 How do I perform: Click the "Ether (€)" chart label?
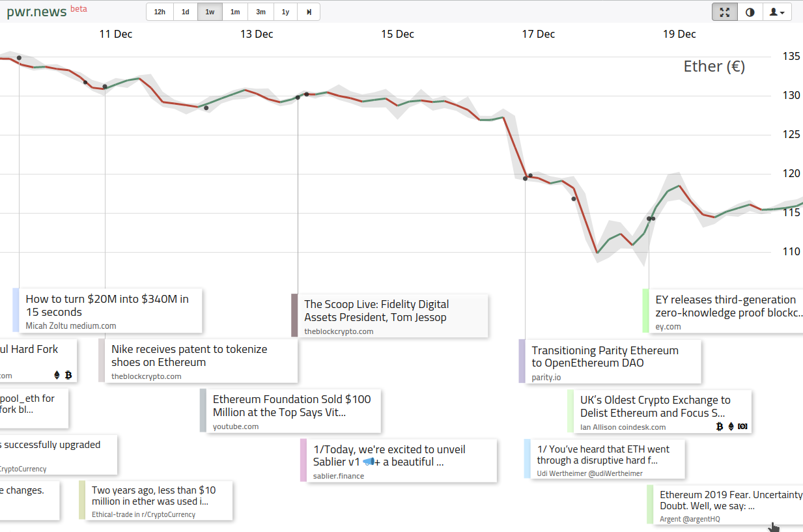(x=714, y=66)
